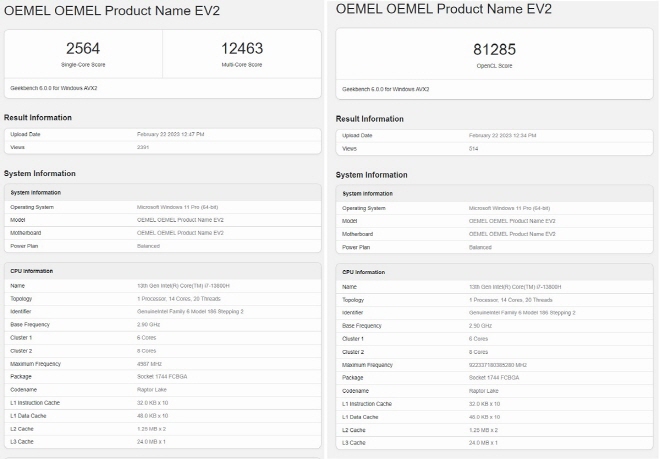Screen dimensions: 660x459
Task: Click Geekbench 6.0.0 text under Single-Core score
Action: [53, 88]
